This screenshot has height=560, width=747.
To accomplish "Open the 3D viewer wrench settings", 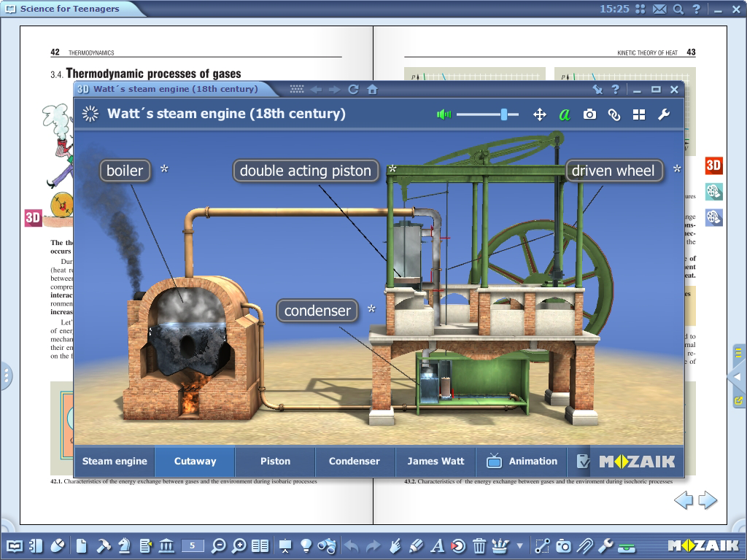I will (664, 114).
